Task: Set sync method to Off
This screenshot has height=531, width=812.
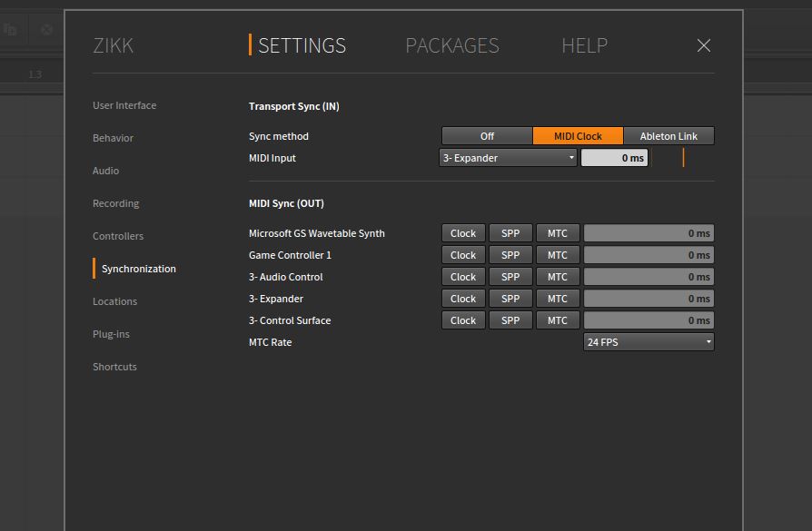Action: click(x=487, y=136)
